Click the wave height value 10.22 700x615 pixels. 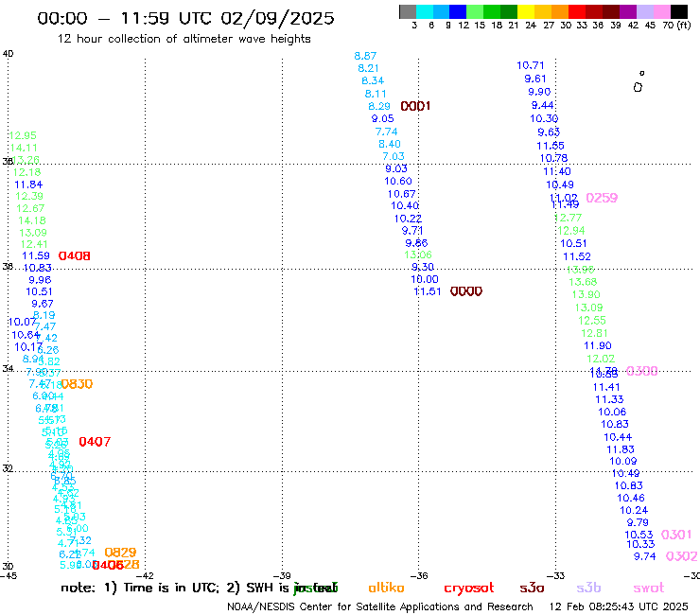(408, 219)
